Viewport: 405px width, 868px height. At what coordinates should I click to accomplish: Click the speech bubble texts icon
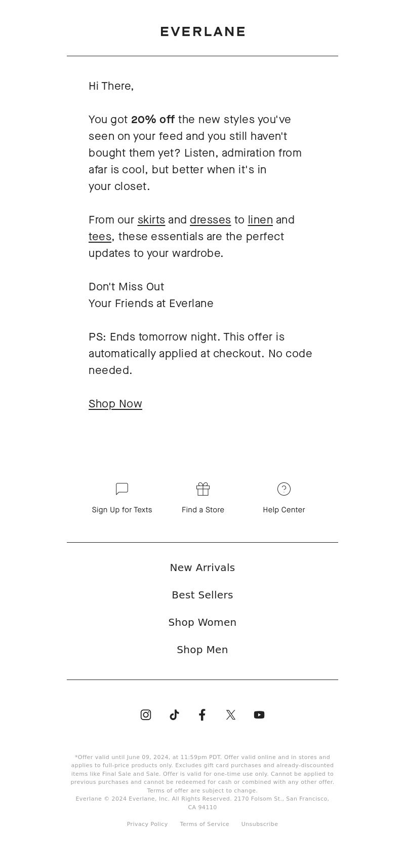click(x=122, y=489)
